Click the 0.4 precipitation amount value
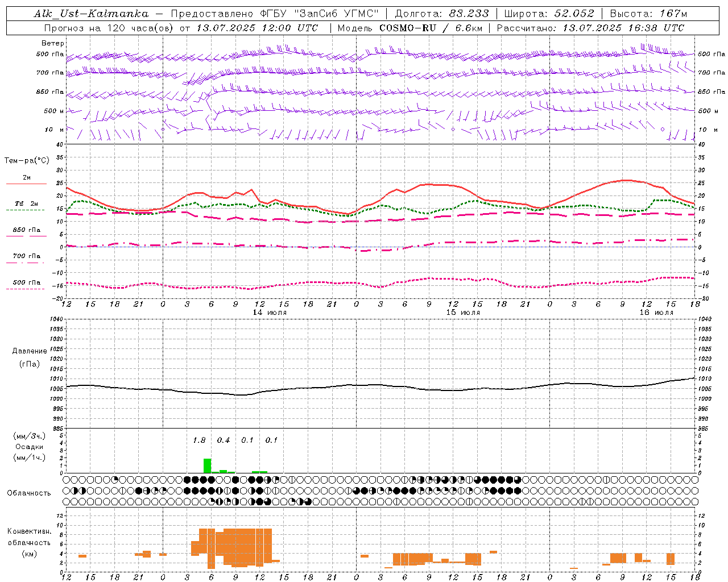This screenshot has height=582, width=728. (224, 440)
